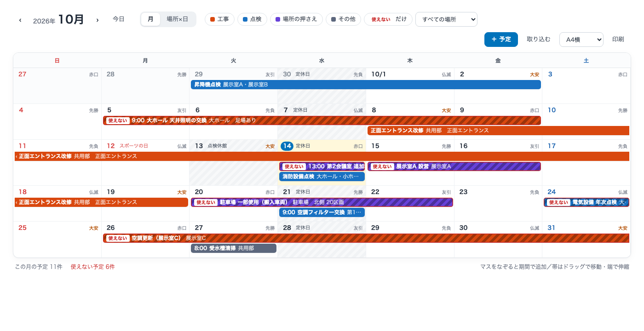The width and height of the screenshot is (644, 331).
Task: Toggle the 工事 category filter
Action: (x=219, y=19)
